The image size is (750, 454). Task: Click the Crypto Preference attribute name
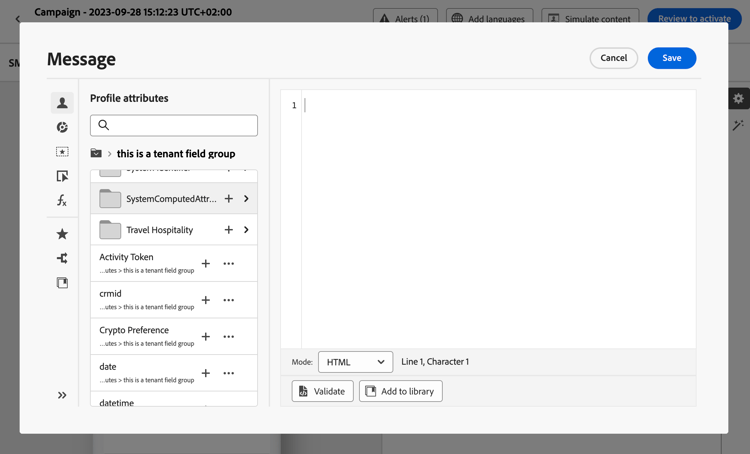pos(134,330)
